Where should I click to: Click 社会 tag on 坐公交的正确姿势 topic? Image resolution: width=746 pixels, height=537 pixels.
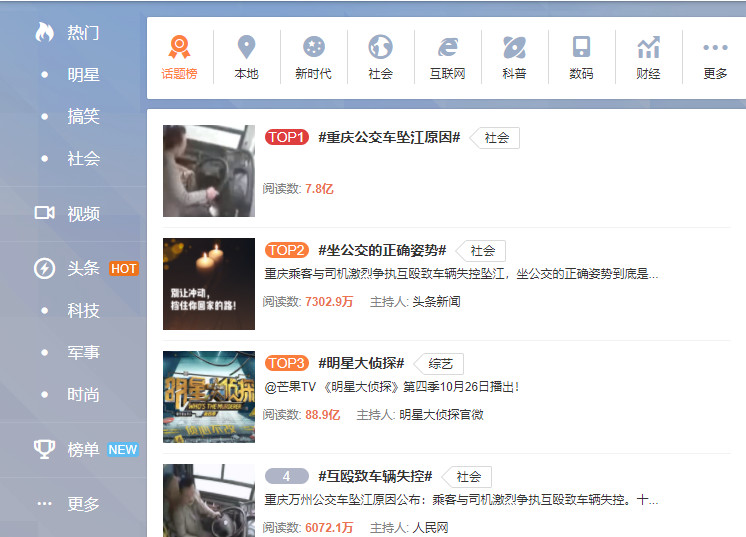coord(481,251)
